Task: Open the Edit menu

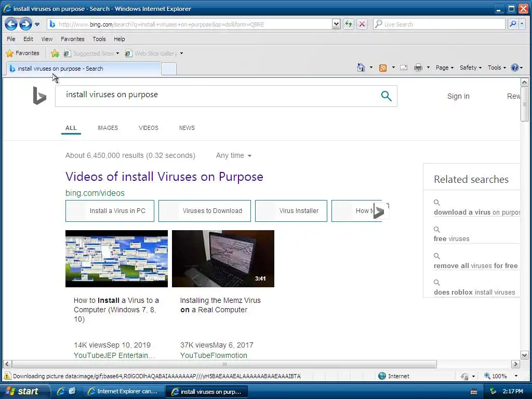Action: [28, 39]
